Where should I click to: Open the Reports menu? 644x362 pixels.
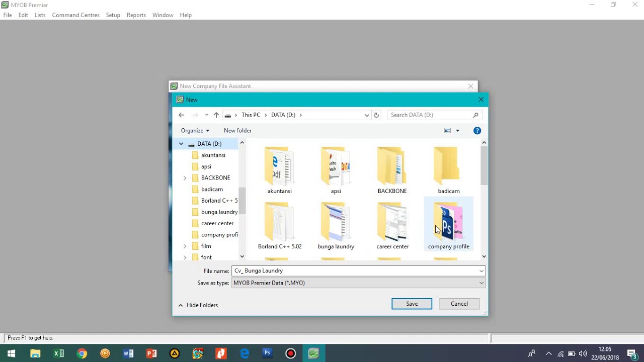[136, 15]
